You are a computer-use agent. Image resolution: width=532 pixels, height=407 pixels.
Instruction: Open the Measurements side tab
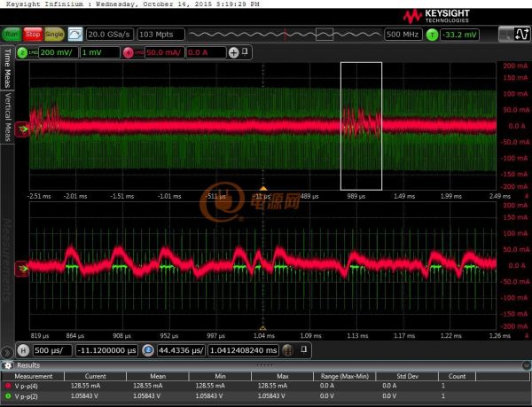click(7, 260)
